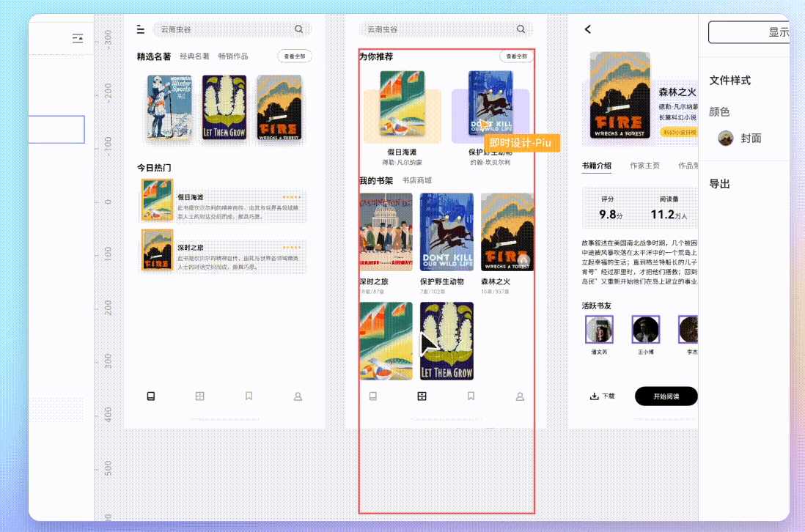Switch to the 作家主页 tab
805x532 pixels.
tap(645, 166)
